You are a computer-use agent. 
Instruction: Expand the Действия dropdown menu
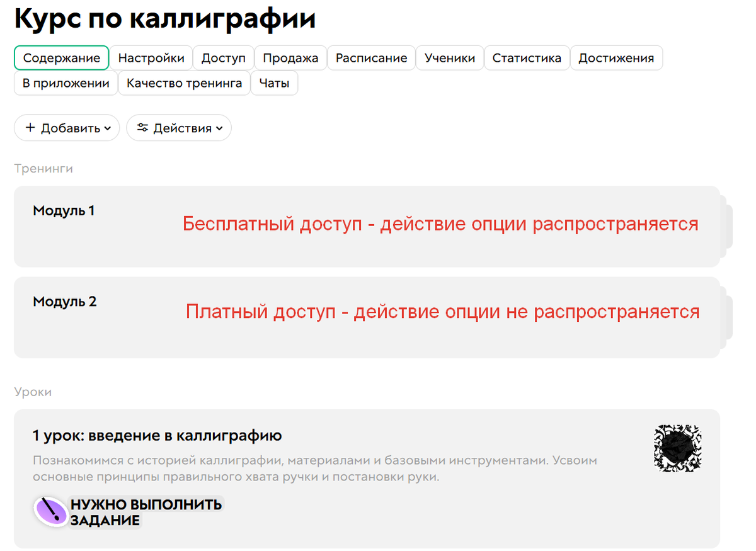tap(179, 128)
